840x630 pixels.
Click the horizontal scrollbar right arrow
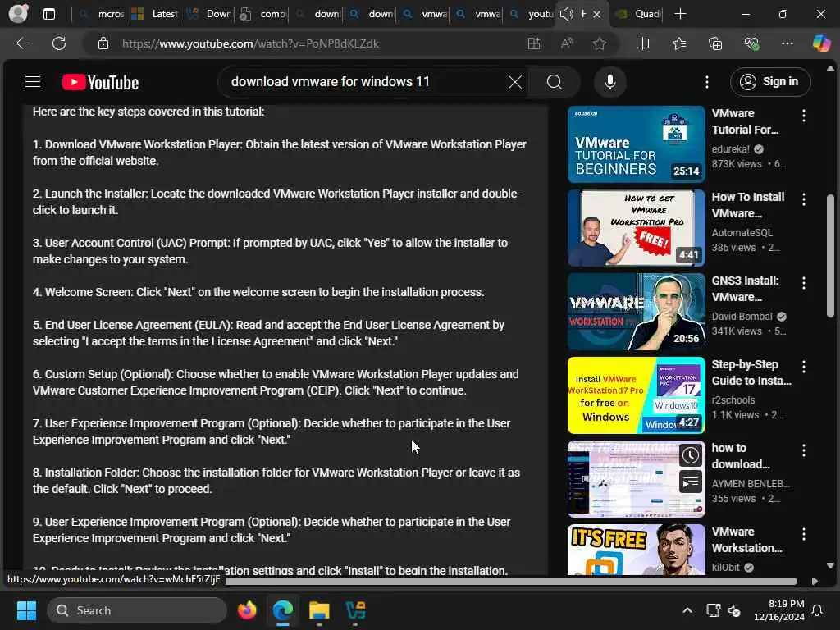(815, 582)
